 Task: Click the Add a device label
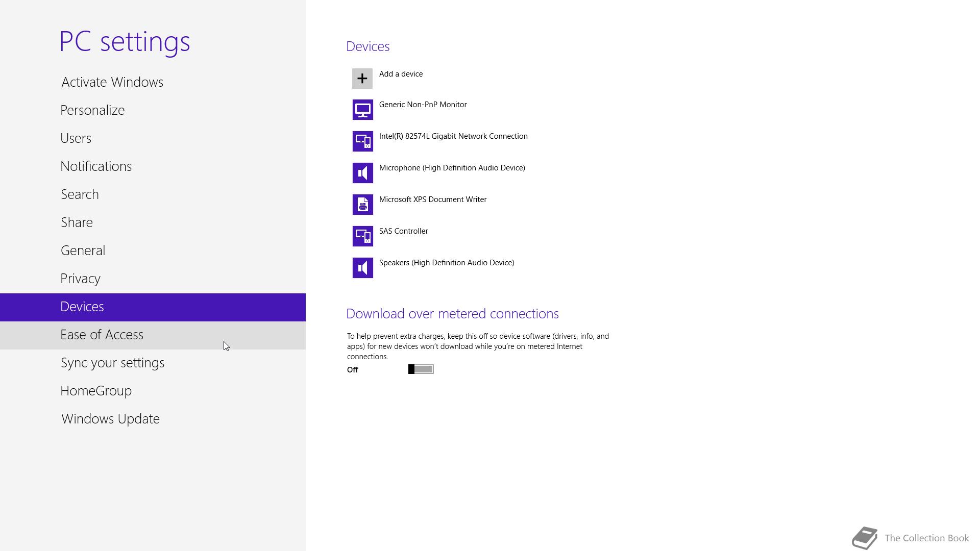coord(401,74)
